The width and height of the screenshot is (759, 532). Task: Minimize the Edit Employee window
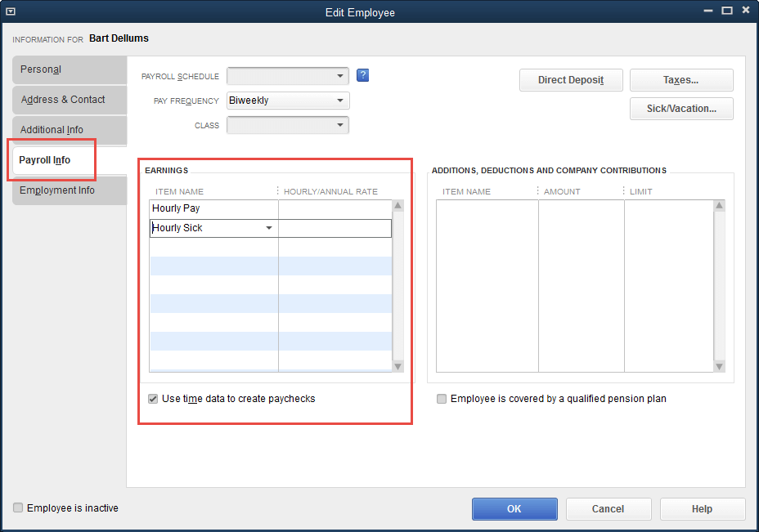pyautogui.click(x=708, y=11)
